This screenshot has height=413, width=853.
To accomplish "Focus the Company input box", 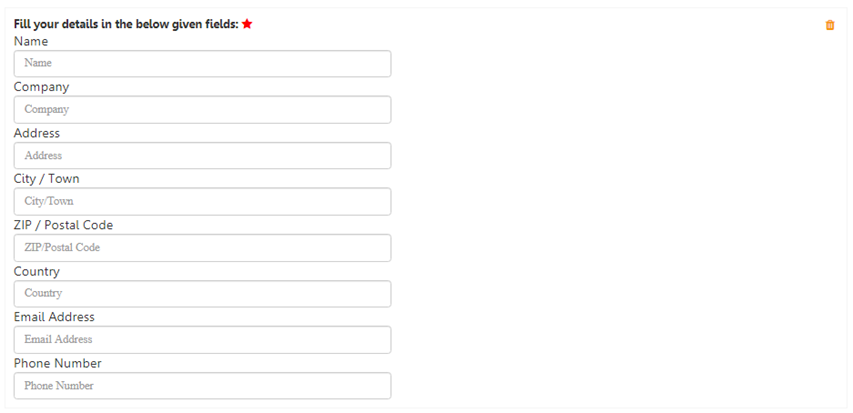I will (x=202, y=109).
